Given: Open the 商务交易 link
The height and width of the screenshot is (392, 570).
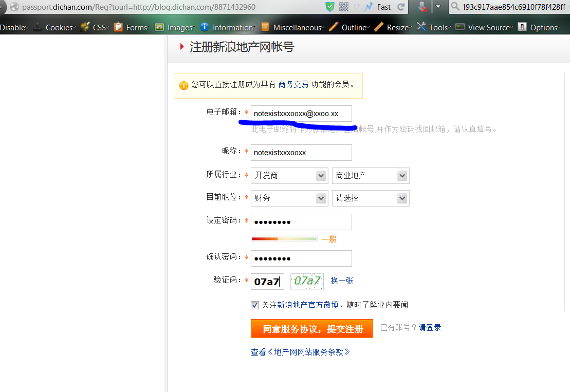Looking at the screenshot, I should coord(293,85).
